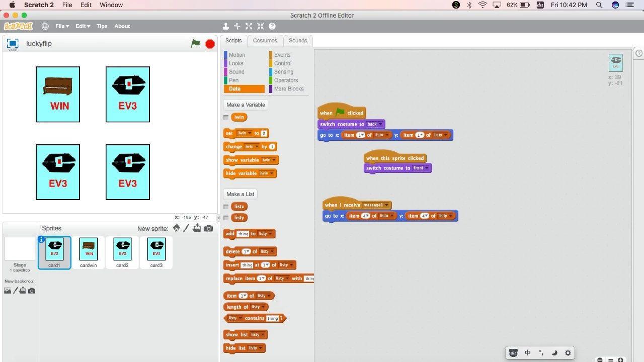
Task: Select the Duplicate stamp tool
Action: (226, 26)
